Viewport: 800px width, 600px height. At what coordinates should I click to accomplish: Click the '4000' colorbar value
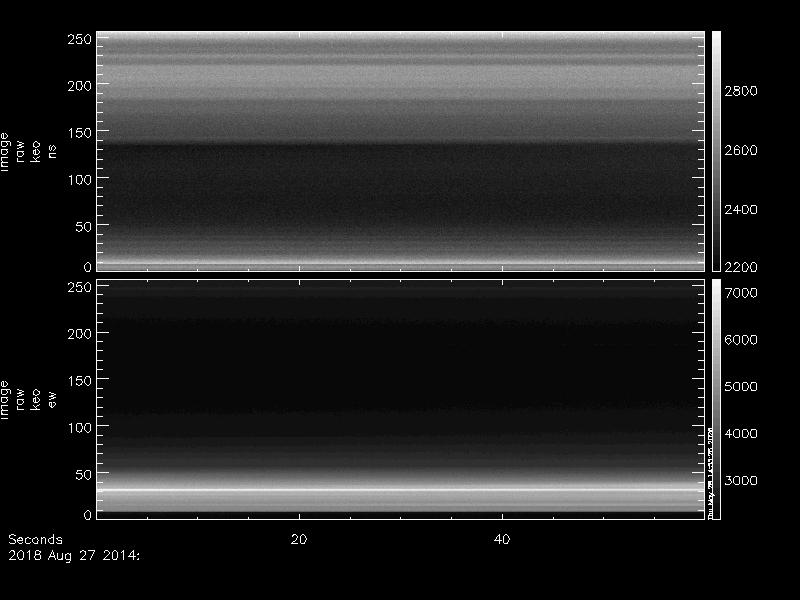click(x=741, y=434)
